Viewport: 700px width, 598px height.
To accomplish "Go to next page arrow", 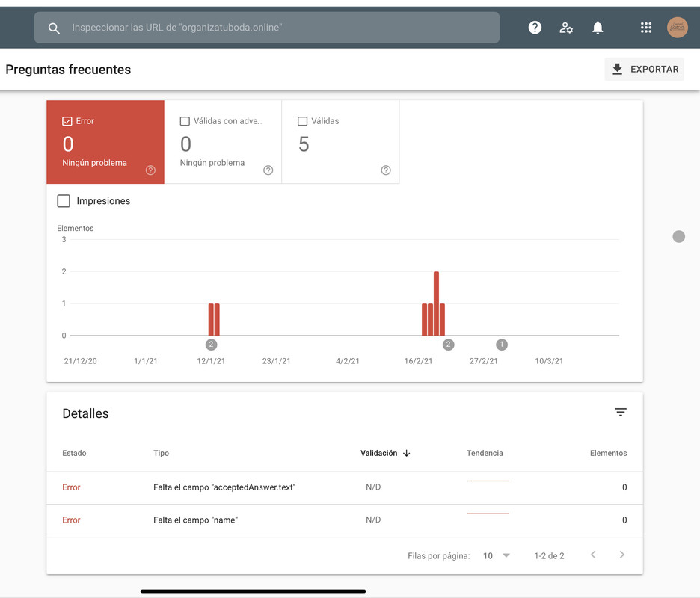I will click(x=622, y=555).
